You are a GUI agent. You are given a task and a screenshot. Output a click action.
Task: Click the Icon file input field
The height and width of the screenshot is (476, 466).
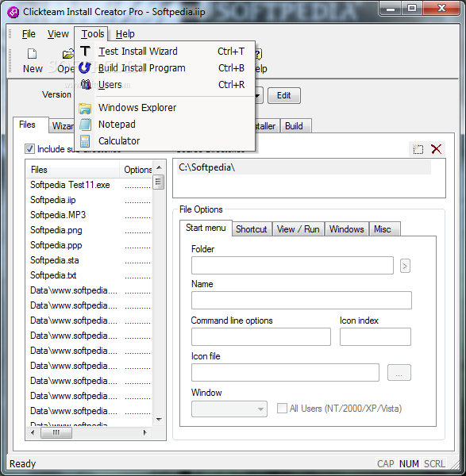[x=285, y=373]
